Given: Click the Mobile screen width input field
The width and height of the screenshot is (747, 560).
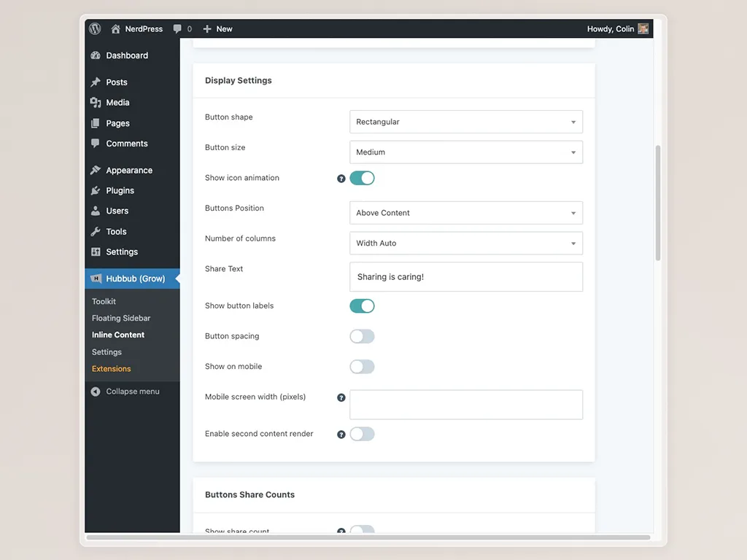Looking at the screenshot, I should coord(466,405).
